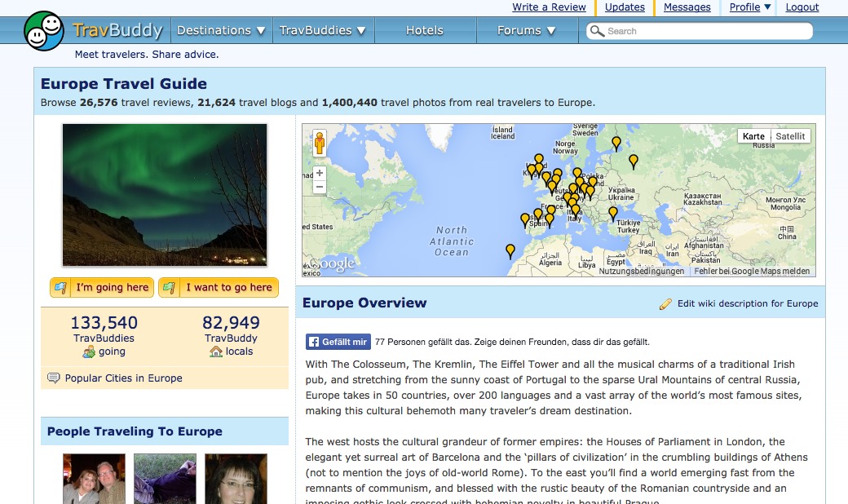
Task: Like the page with the Gefällt mir button
Action: click(x=338, y=341)
